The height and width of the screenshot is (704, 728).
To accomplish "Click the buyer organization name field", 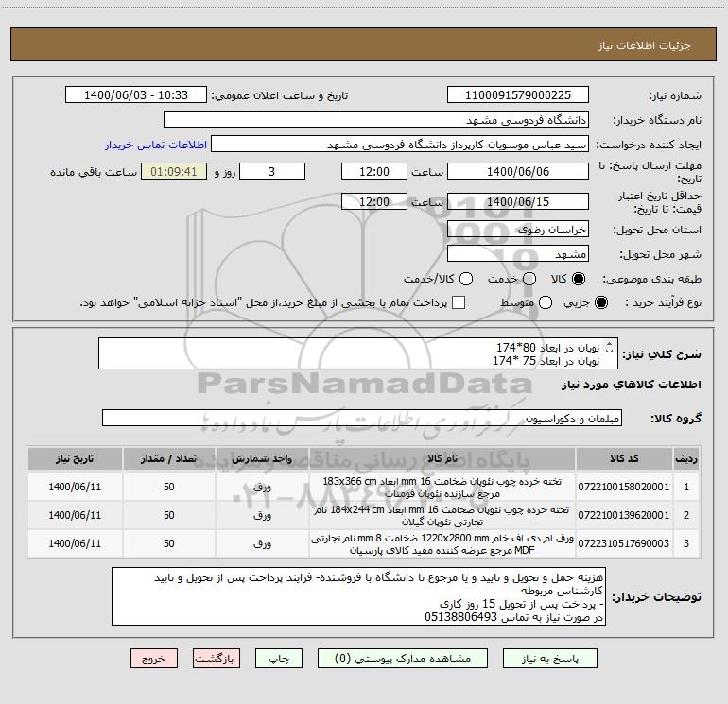I will click(x=376, y=119).
